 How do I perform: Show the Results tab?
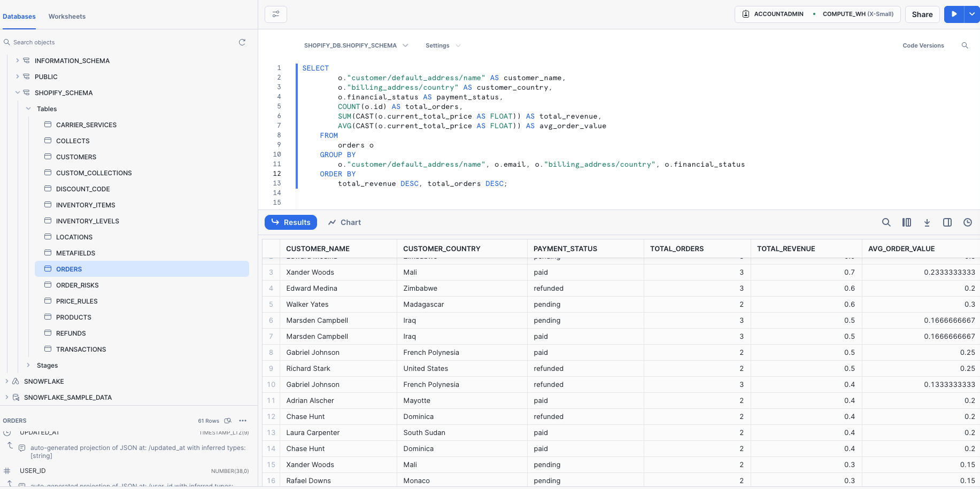coord(291,222)
